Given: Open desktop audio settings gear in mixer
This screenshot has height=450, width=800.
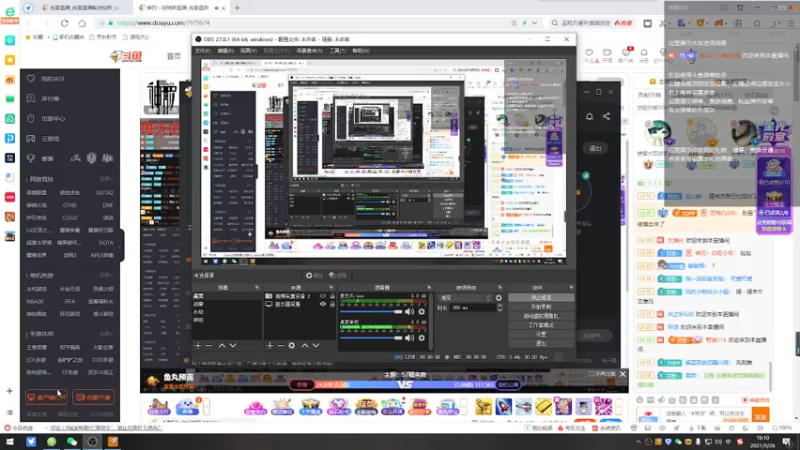Looking at the screenshot, I should point(421,338).
